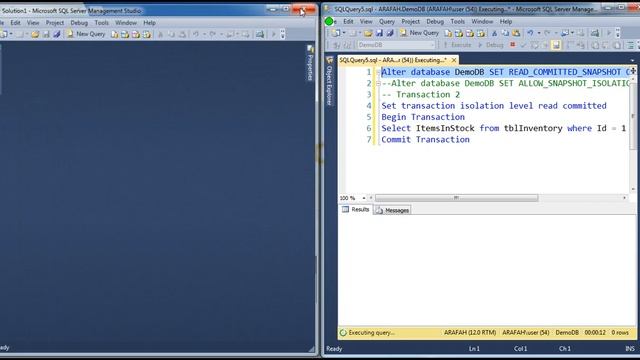Open Help menu in left Solution1 window
Viewport: 640px width, 360px height.
149,23
